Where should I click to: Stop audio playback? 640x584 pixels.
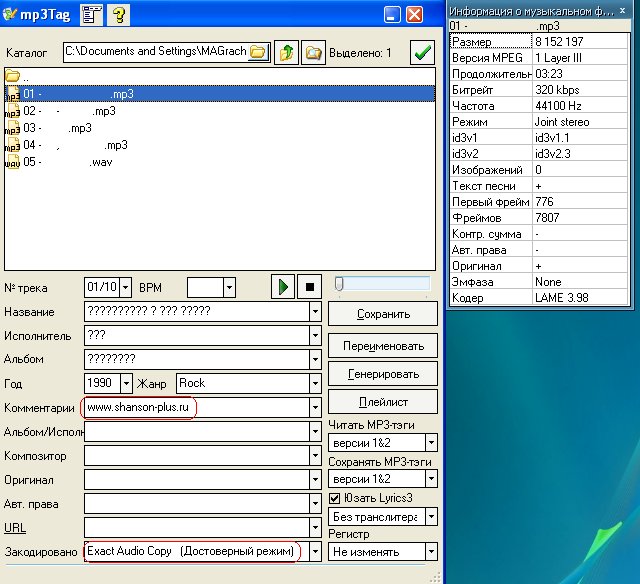point(310,287)
